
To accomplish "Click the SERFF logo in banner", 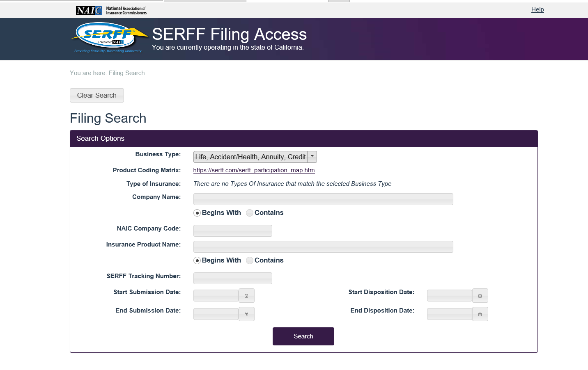I will (109, 38).
